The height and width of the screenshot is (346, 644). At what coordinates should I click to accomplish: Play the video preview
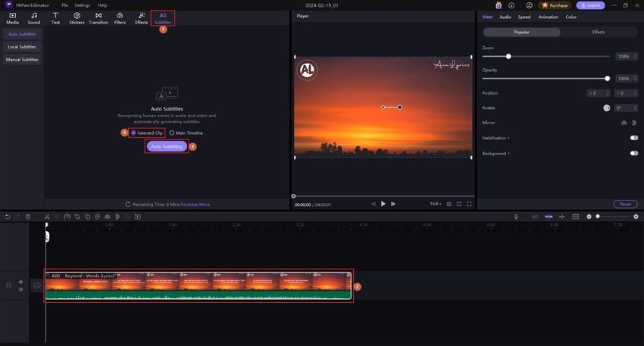[383, 204]
